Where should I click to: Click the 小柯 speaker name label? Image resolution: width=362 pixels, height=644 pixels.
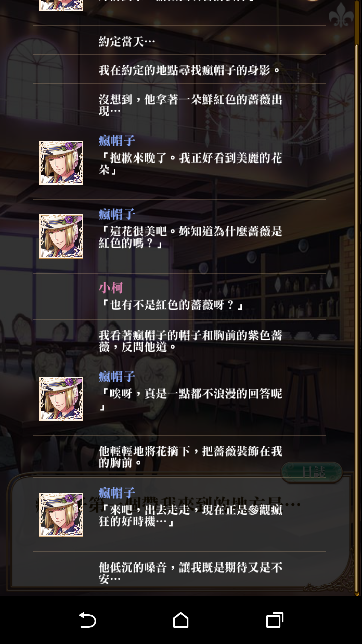(x=111, y=288)
